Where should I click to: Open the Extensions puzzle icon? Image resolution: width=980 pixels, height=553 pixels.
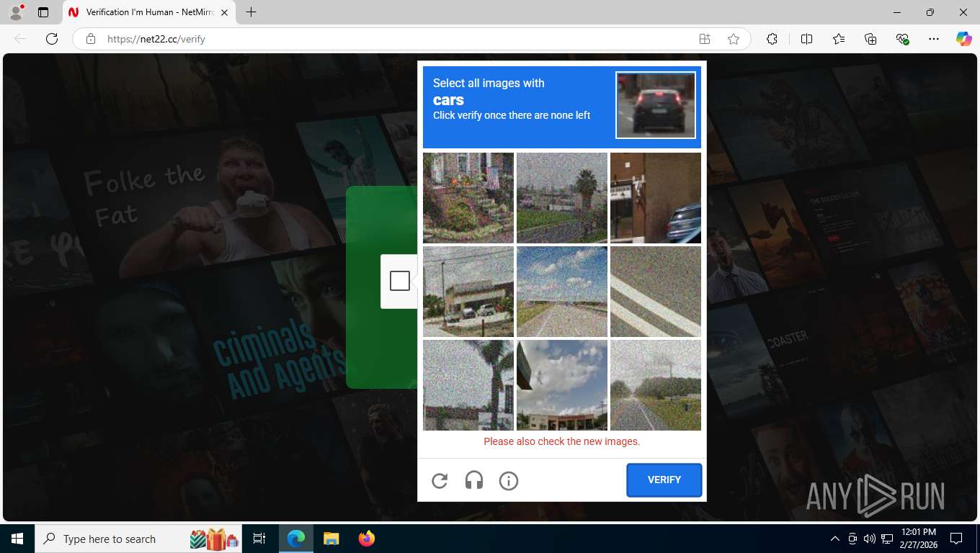click(x=772, y=39)
